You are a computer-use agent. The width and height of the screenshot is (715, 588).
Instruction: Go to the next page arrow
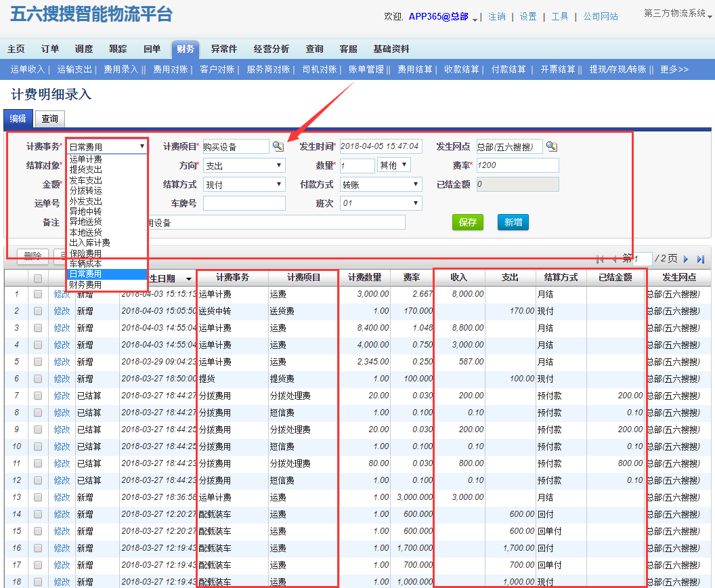[x=686, y=259]
